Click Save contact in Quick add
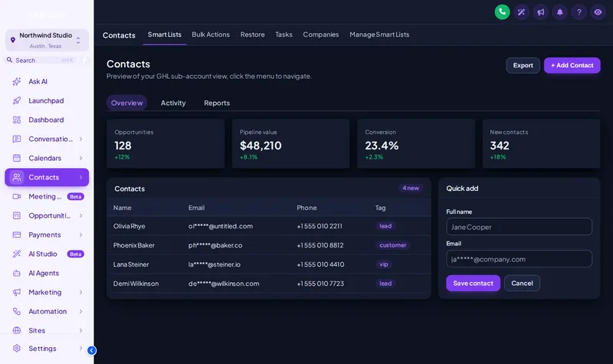613x364 pixels. pyautogui.click(x=473, y=283)
